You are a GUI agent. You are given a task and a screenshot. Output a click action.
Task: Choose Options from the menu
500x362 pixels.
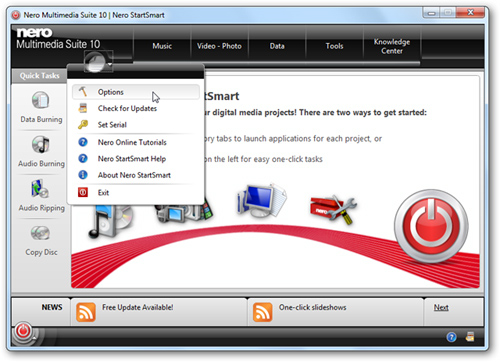coord(136,92)
